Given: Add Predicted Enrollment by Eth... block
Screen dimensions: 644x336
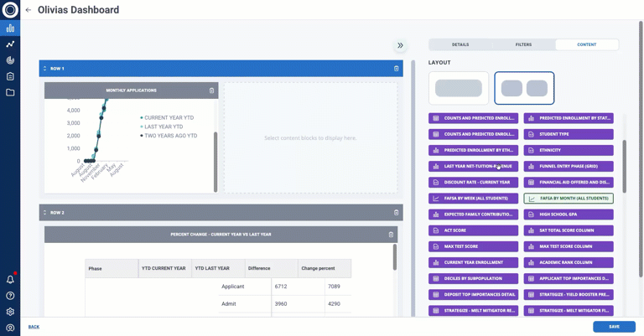Looking at the screenshot, I should coord(473,150).
